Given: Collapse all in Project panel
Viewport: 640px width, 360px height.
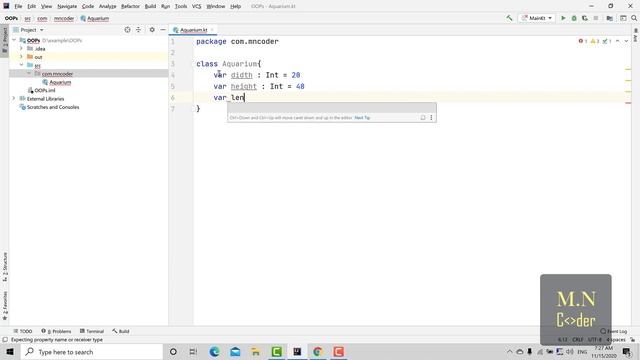Looking at the screenshot, I should point(138,30).
